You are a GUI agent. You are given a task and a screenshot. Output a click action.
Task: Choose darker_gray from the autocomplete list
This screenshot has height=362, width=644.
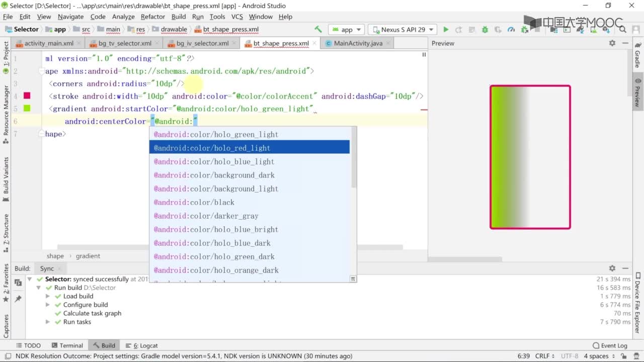[x=250, y=216]
